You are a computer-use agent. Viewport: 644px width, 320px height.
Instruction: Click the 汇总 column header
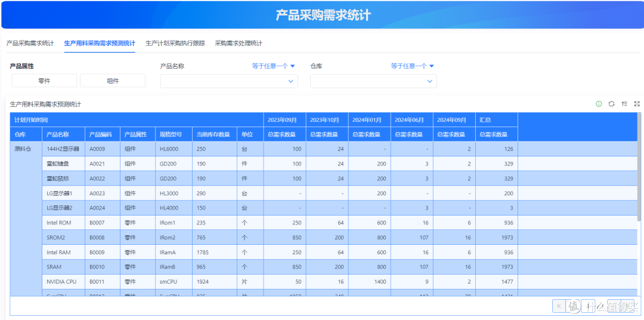pos(497,120)
